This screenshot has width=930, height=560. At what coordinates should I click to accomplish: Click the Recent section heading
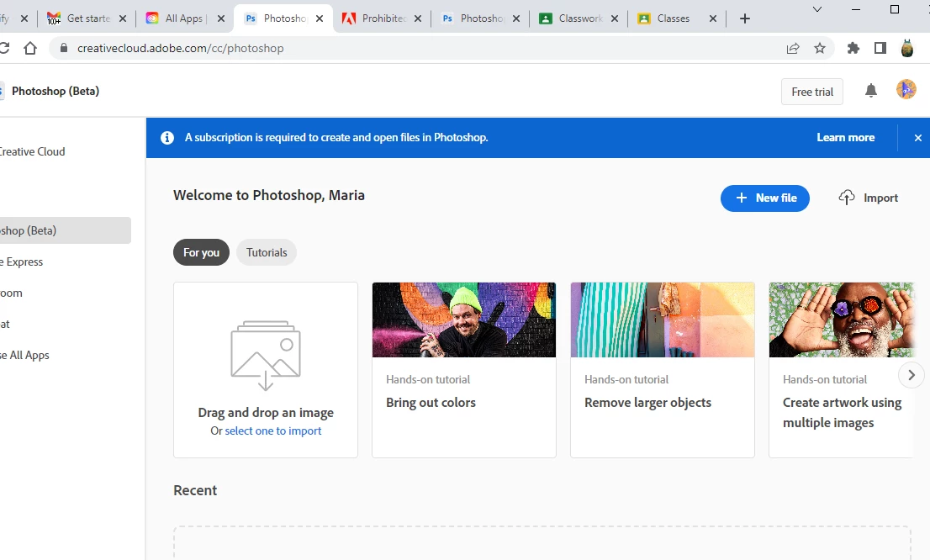(195, 490)
